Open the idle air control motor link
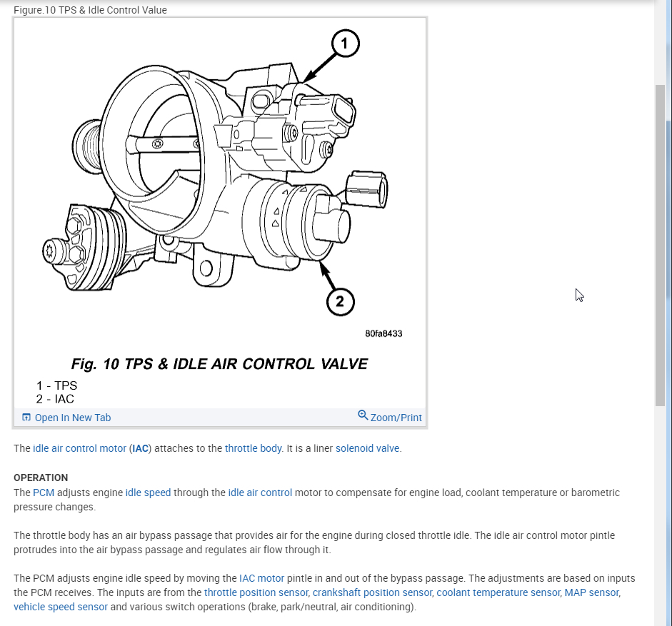The image size is (672, 626). point(80,448)
